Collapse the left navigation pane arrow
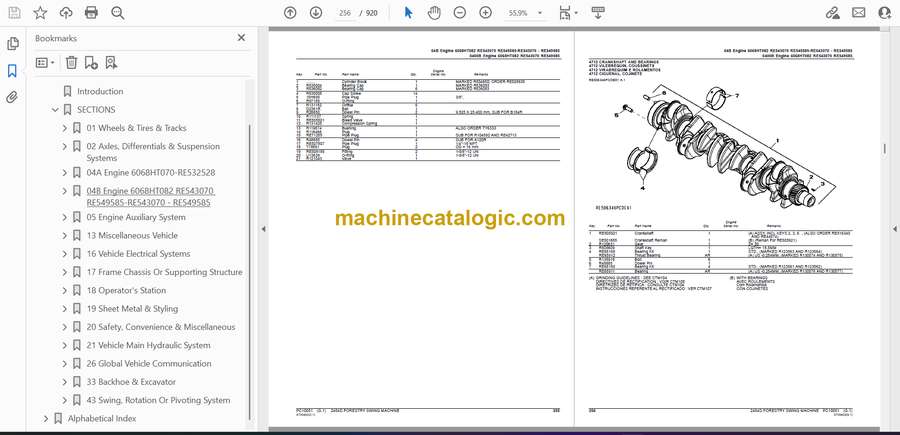This screenshot has height=435, width=900. (x=263, y=229)
